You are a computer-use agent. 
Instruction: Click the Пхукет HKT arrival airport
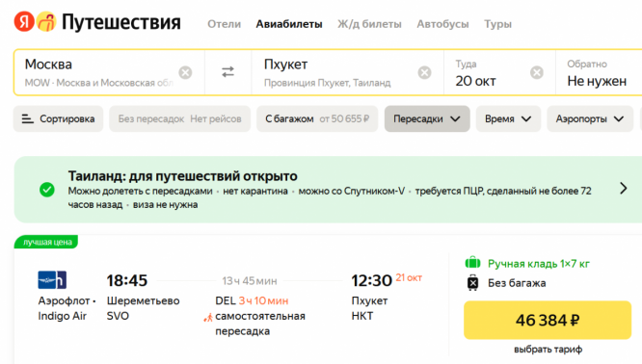(369, 308)
